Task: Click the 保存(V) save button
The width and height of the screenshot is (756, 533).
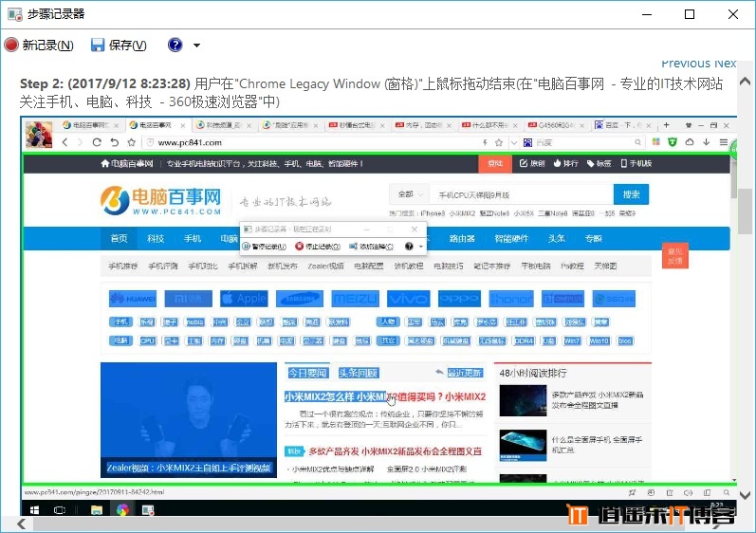Action: click(x=119, y=45)
